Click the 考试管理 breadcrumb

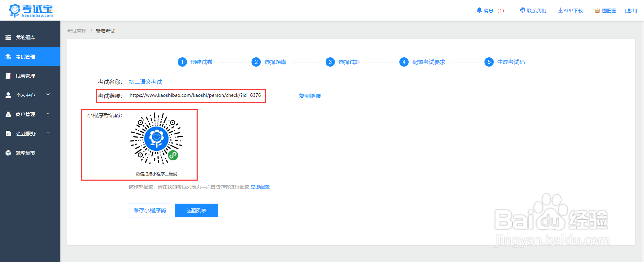click(x=77, y=31)
